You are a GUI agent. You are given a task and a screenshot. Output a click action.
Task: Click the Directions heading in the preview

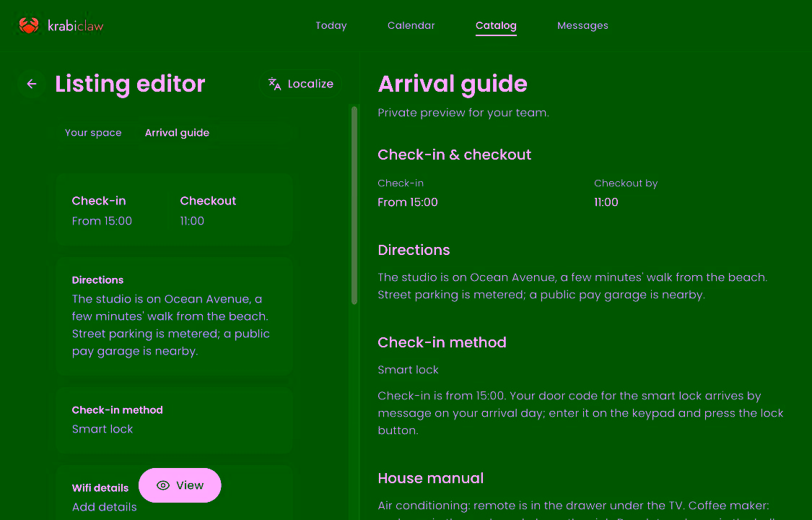click(x=414, y=250)
